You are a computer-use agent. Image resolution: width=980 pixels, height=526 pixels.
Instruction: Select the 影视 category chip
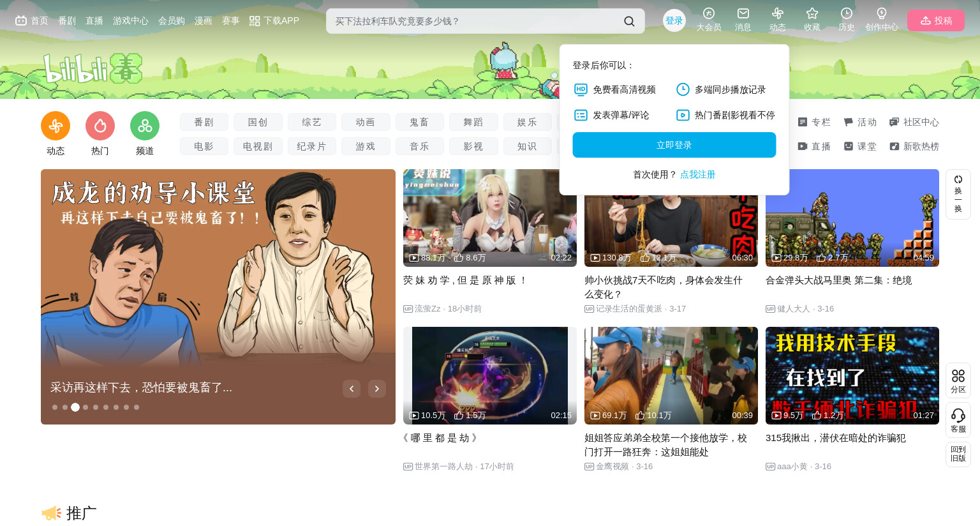click(x=473, y=146)
